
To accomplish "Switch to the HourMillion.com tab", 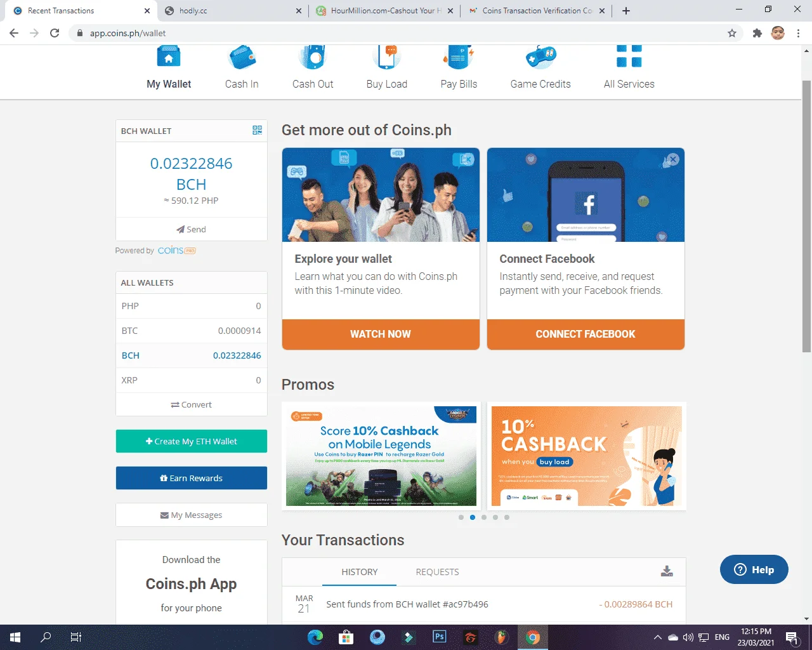I will point(384,11).
